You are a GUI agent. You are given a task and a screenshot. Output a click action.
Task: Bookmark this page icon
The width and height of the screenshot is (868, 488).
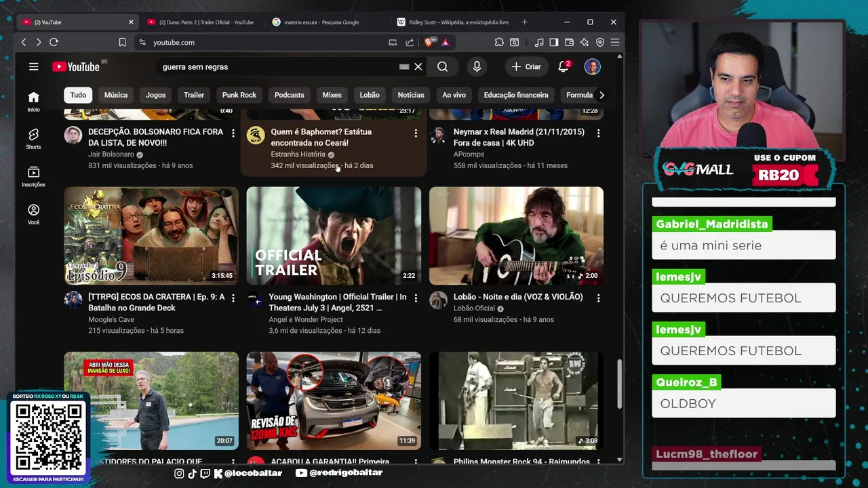point(122,42)
